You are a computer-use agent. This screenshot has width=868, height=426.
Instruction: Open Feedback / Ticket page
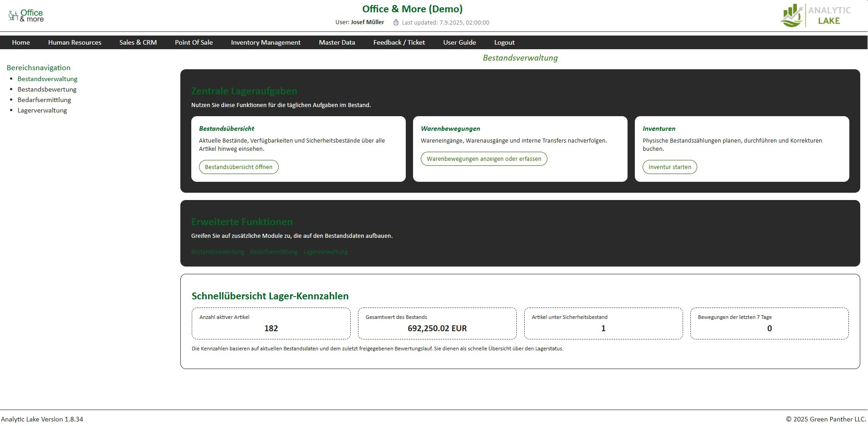point(399,42)
